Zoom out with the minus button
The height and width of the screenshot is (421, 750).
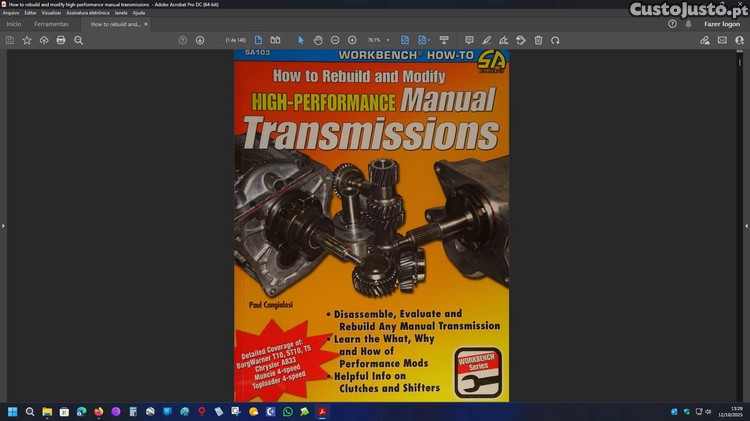tap(335, 40)
